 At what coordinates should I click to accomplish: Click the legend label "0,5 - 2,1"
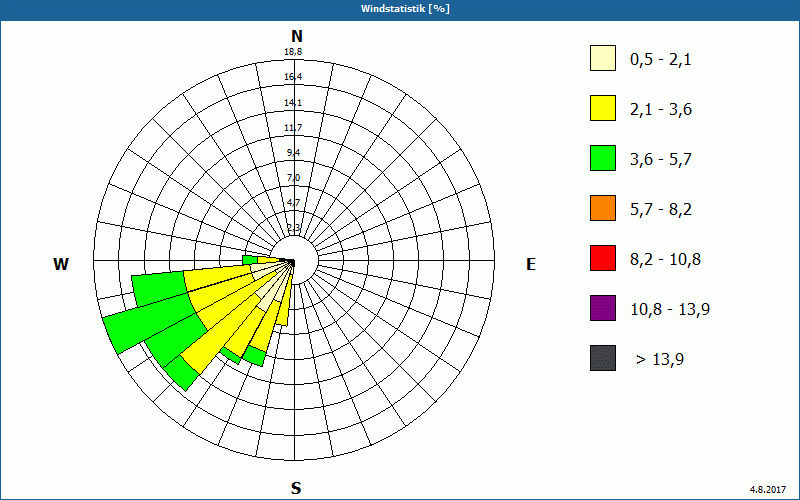[661, 60]
